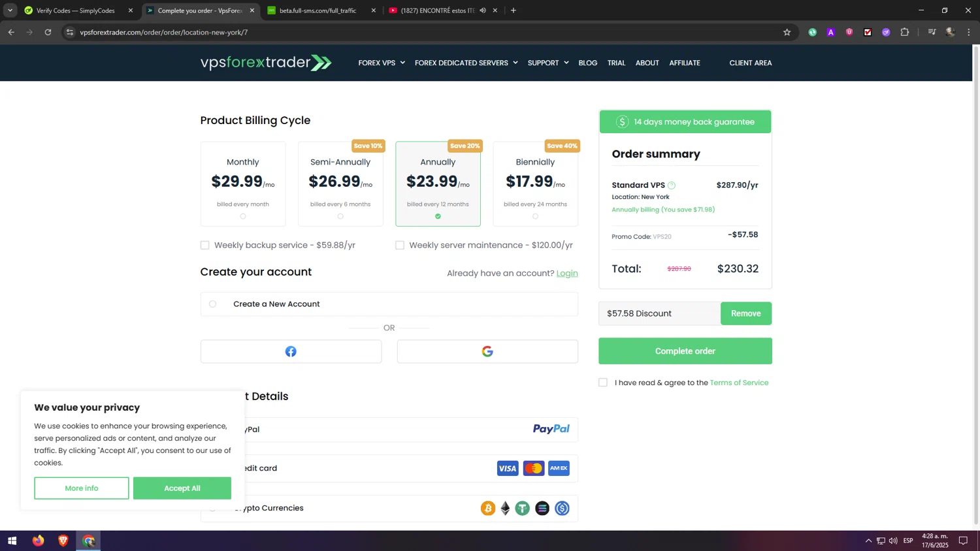The image size is (980, 551).
Task: Click the taskbar clock
Action: tap(935, 541)
